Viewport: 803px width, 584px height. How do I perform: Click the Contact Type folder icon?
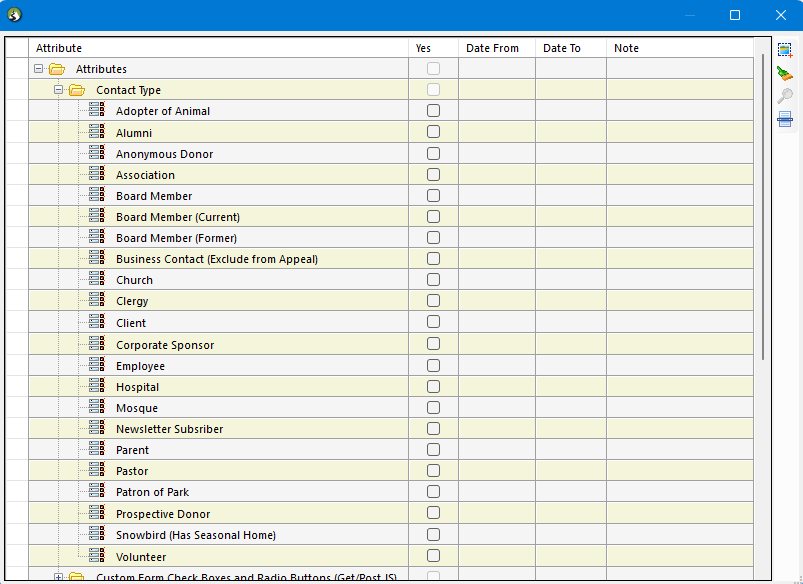pyautogui.click(x=77, y=90)
